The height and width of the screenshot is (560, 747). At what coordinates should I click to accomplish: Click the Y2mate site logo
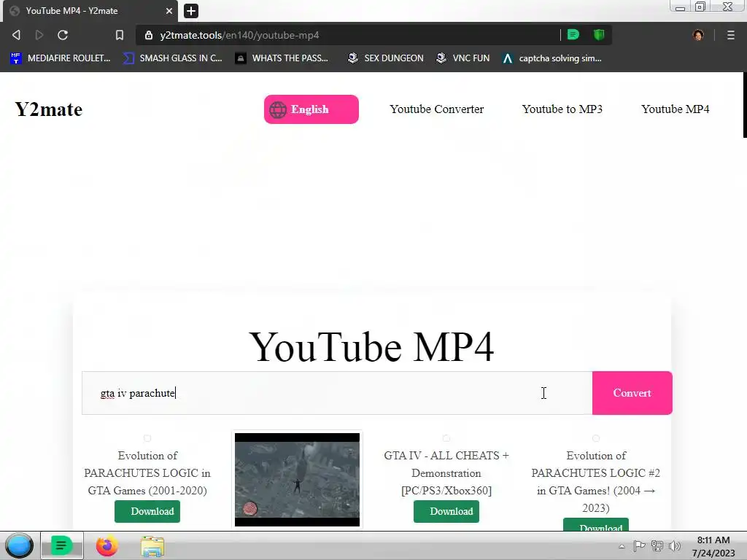tap(49, 109)
